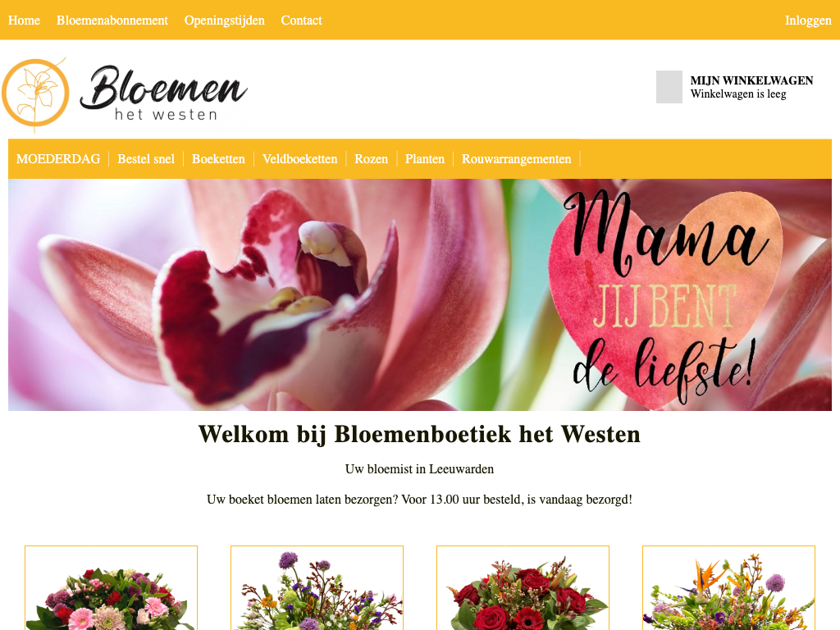Viewport: 840px width, 630px height.
Task: Select the MOEDERDAG category
Action: coord(58,159)
